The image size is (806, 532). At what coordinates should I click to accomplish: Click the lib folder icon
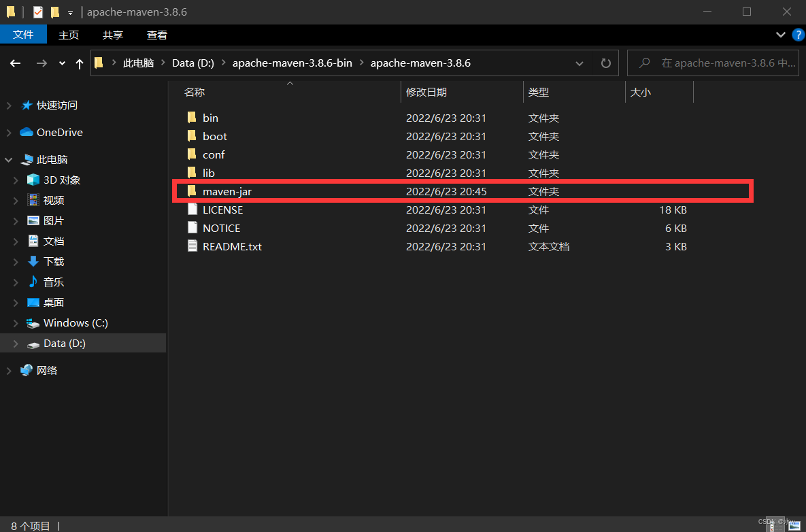click(x=192, y=173)
